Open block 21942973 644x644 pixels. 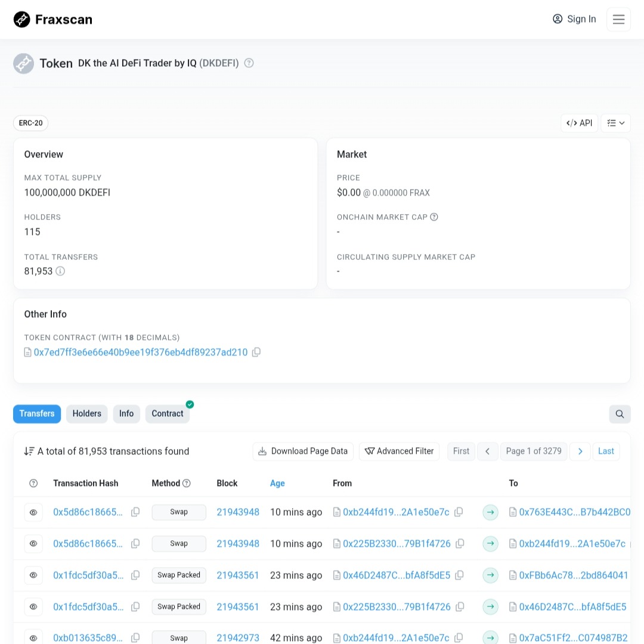point(238,638)
